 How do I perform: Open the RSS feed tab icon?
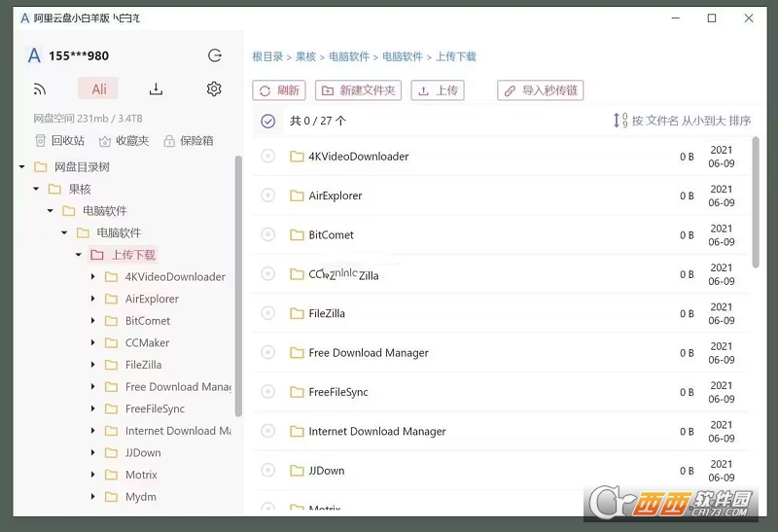tap(40, 89)
